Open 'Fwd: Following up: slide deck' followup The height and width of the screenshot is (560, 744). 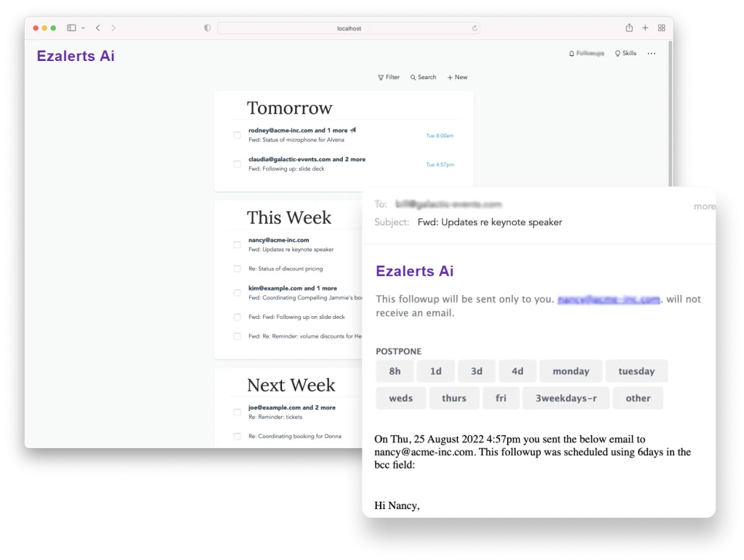tap(286, 169)
